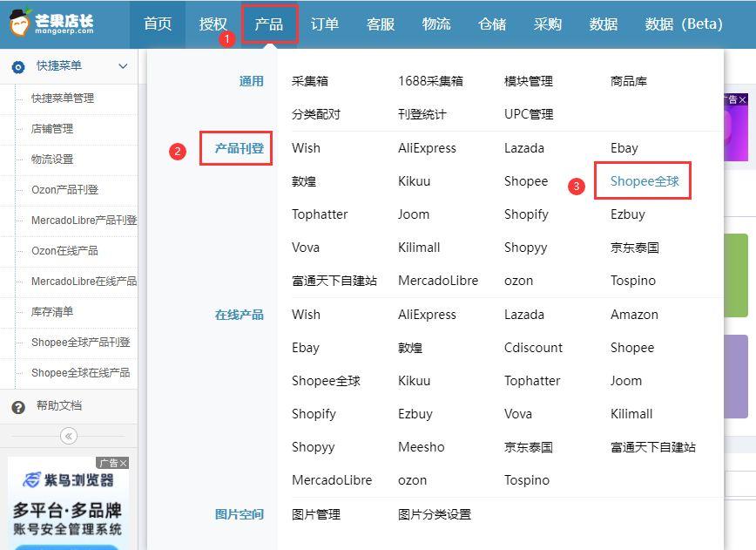Click the 通用 category label
756x550 pixels.
(251, 81)
